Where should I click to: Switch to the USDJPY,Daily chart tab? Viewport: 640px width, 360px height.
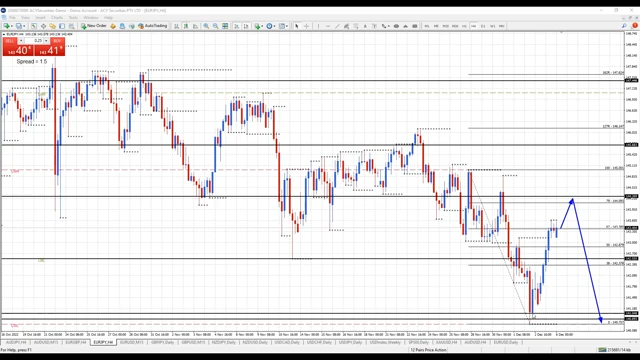click(x=350, y=342)
